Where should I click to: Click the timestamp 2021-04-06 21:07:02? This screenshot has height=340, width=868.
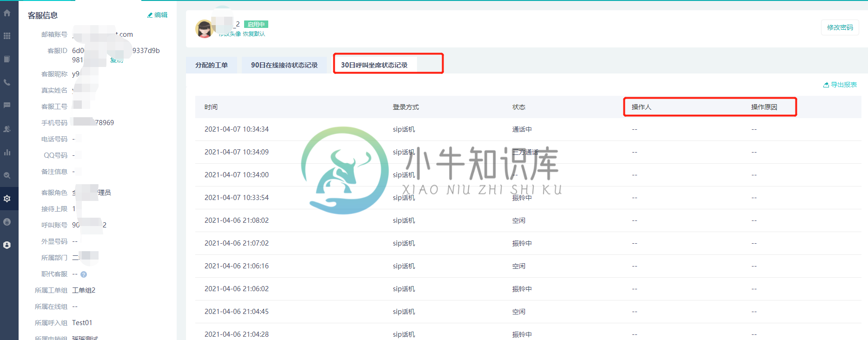[237, 243]
